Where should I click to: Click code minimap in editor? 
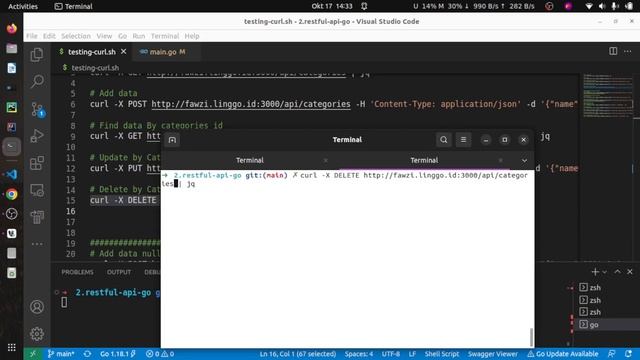point(608,96)
